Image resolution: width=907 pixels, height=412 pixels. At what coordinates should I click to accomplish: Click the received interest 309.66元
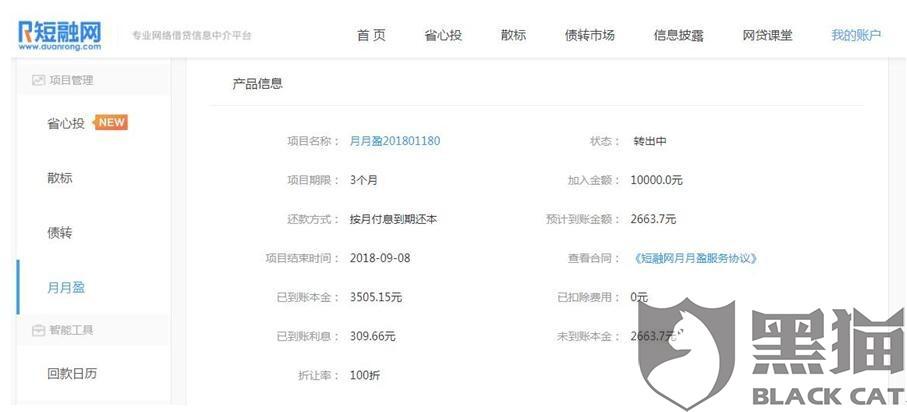(373, 336)
